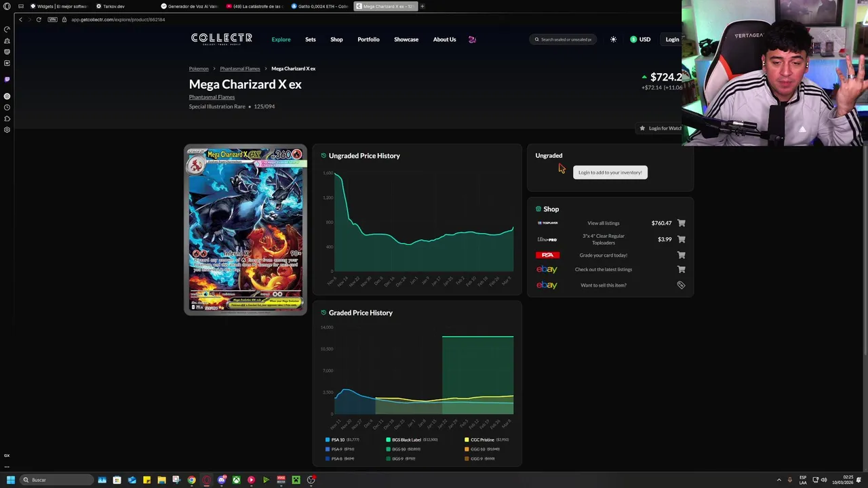The height and width of the screenshot is (488, 868).
Task: Open the About Us page
Action: pyautogui.click(x=444, y=39)
